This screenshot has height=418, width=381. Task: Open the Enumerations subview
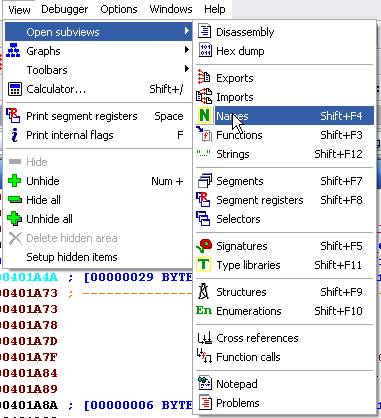pyautogui.click(x=284, y=311)
